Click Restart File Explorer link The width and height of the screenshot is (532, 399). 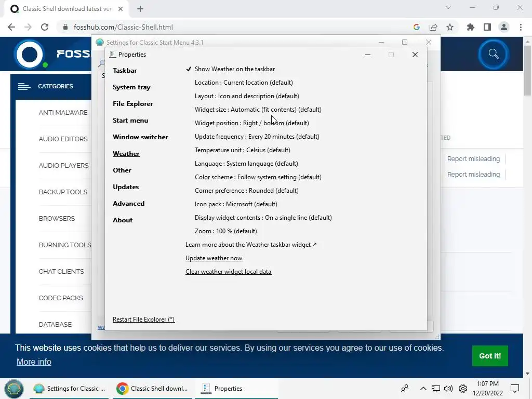143,320
